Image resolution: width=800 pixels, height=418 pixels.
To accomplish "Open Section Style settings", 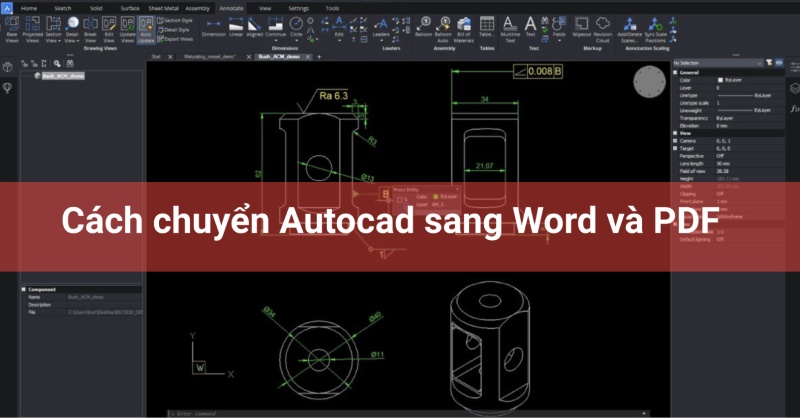I will coord(175,20).
